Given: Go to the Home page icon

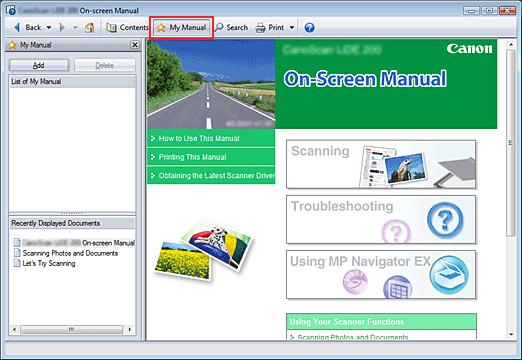Looking at the screenshot, I should click(x=89, y=27).
